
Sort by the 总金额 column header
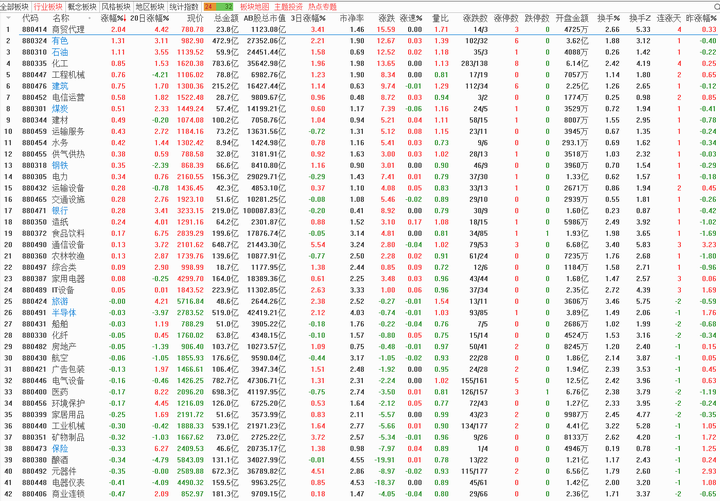(226, 18)
